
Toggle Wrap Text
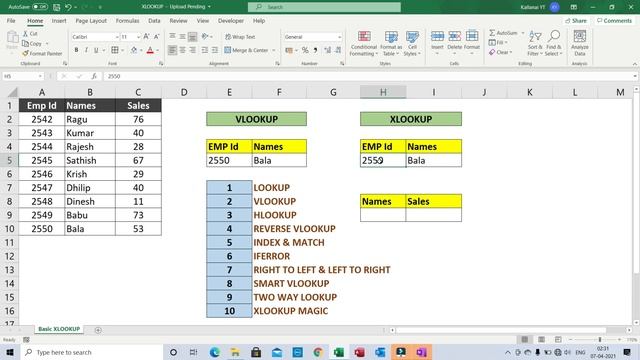pyautogui.click(x=240, y=37)
